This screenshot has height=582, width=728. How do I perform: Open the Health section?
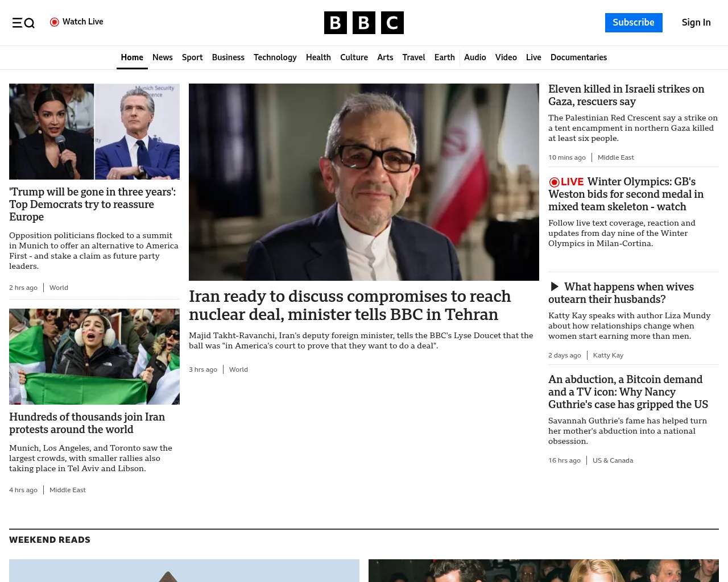(318, 57)
